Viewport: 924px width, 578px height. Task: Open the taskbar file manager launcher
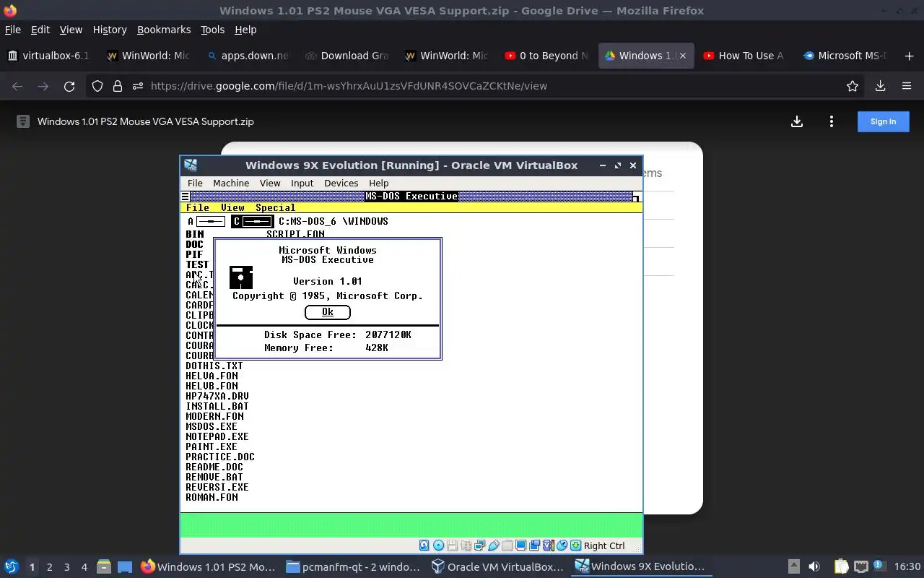coord(103,566)
